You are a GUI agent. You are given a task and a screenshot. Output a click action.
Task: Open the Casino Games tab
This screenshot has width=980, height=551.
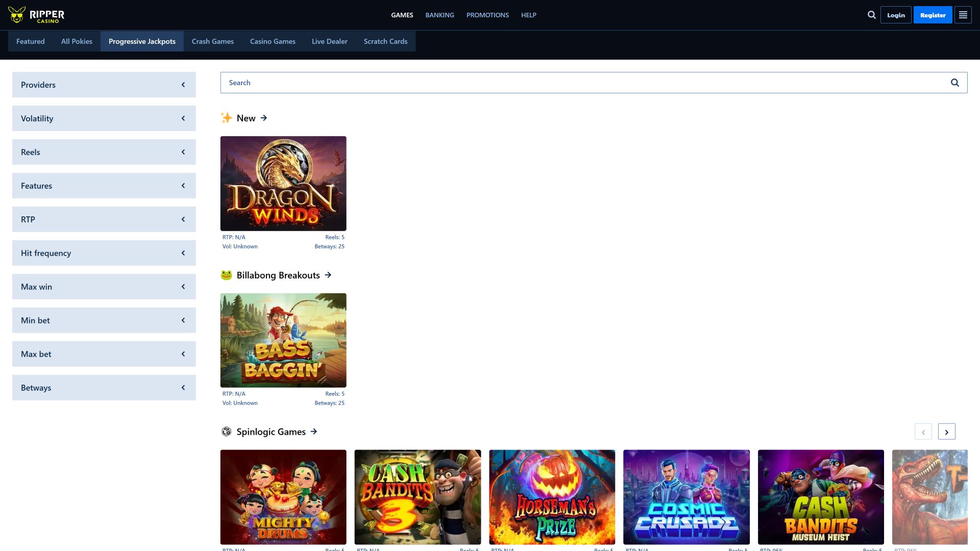[x=273, y=41]
